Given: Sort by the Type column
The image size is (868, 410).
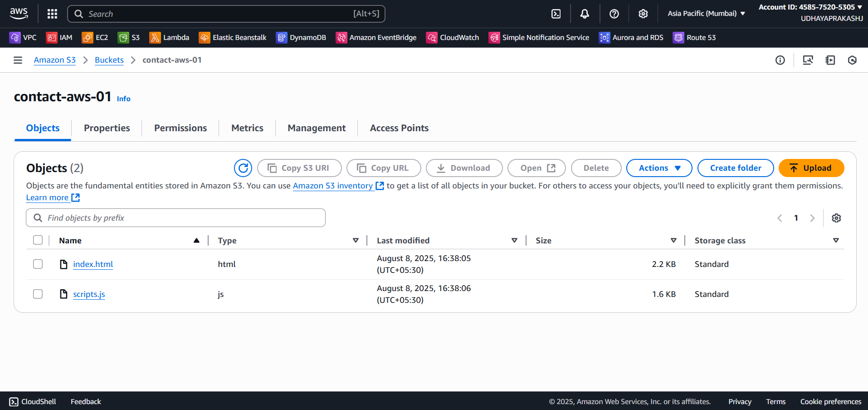Looking at the screenshot, I should pos(356,241).
